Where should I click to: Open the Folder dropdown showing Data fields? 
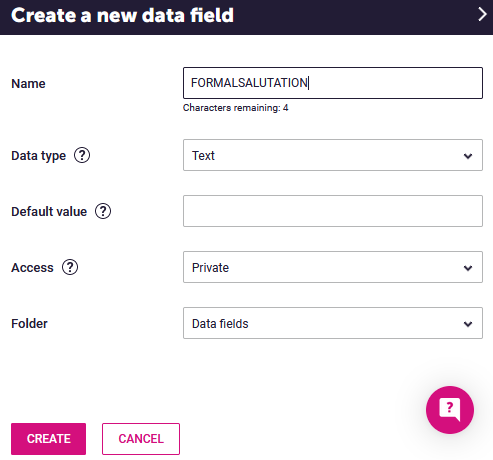pos(333,323)
